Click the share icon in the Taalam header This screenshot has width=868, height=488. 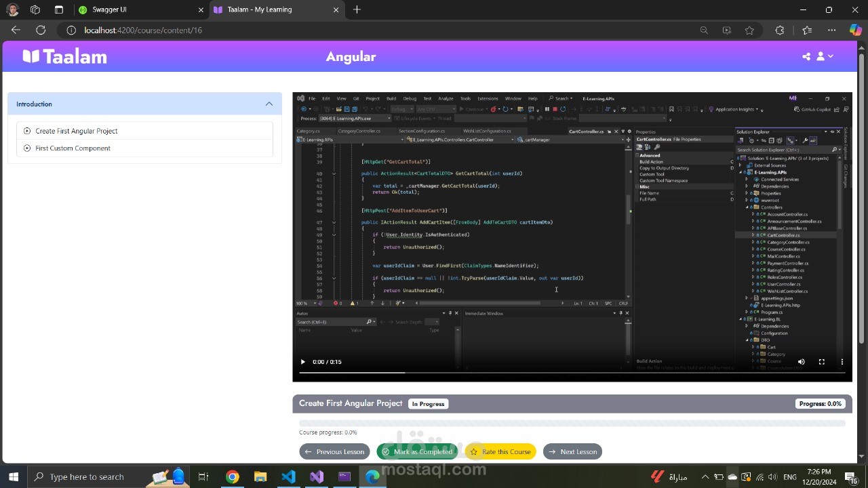[806, 57]
